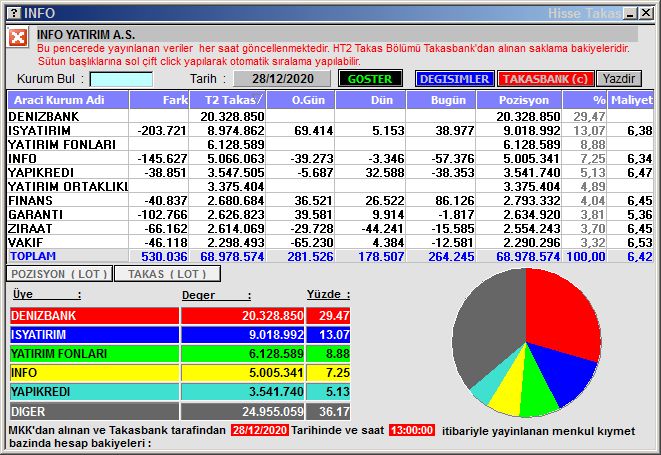The width and height of the screenshot is (661, 455).
Task: Select ISYATIRIM row in the table
Action: click(330, 130)
